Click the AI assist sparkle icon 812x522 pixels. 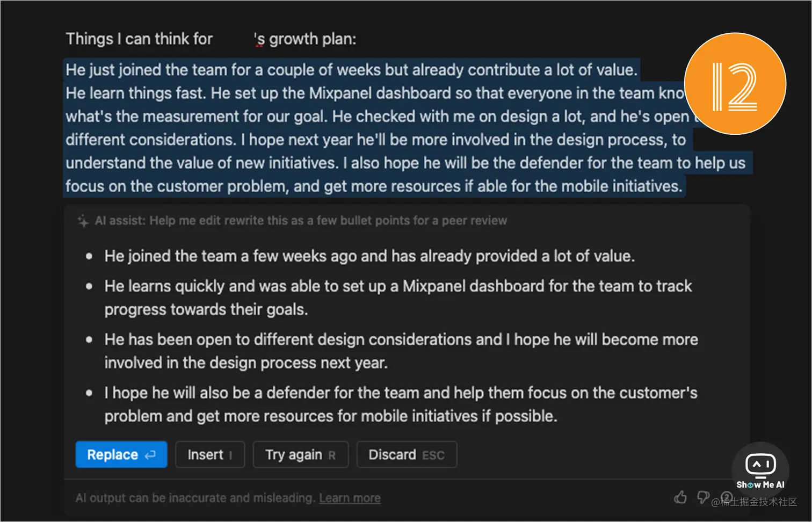[83, 221]
